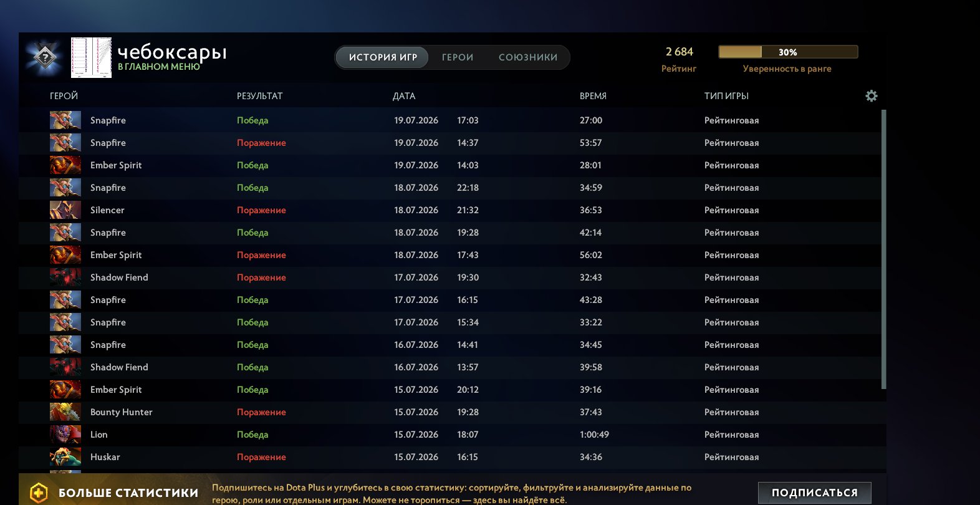Click Рейтинговая type for Huskar match
Image resolution: width=980 pixels, height=505 pixels.
point(731,457)
